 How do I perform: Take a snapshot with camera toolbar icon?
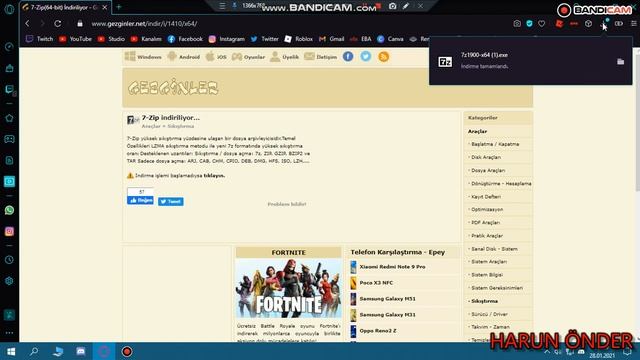tap(517, 24)
